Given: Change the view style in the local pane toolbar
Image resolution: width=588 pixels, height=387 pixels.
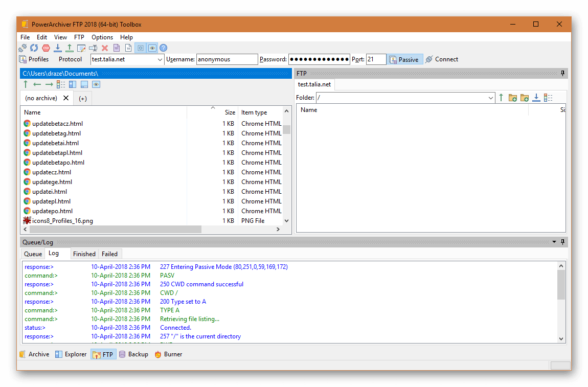Looking at the screenshot, I should [x=61, y=84].
